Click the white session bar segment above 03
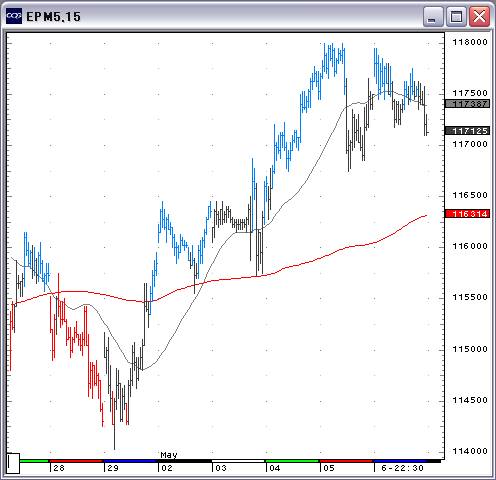Image resolution: width=496 pixels, height=480 pixels. [238, 461]
